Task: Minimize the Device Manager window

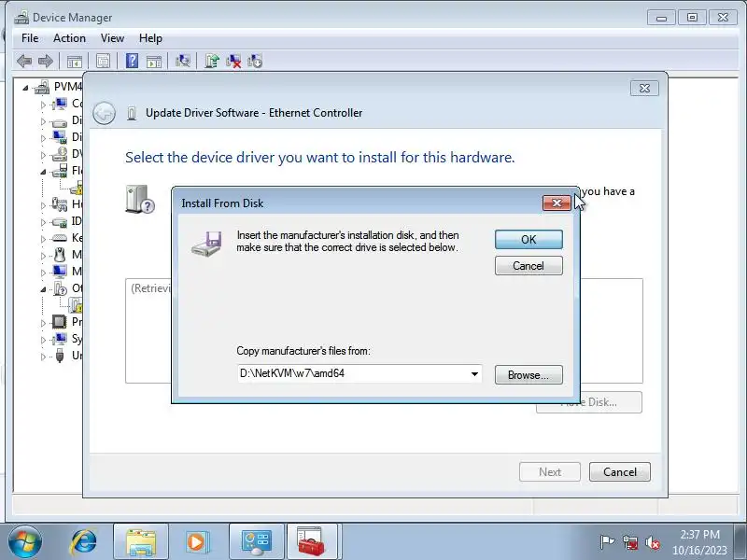Action: (661, 18)
